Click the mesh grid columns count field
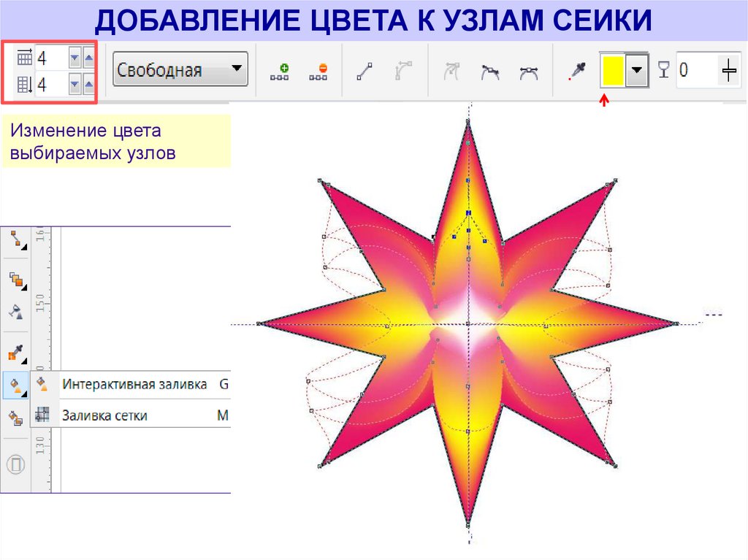 (x=52, y=58)
